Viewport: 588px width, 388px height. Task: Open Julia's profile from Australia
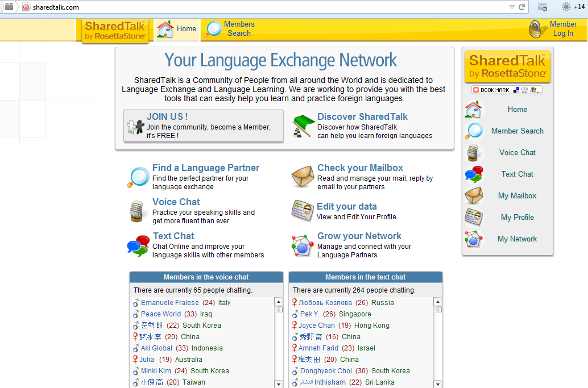(147, 360)
